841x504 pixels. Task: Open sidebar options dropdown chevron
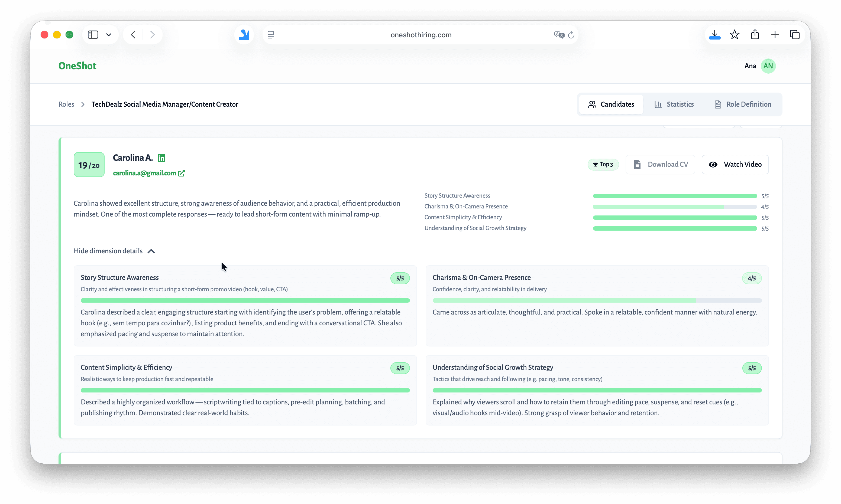point(109,35)
